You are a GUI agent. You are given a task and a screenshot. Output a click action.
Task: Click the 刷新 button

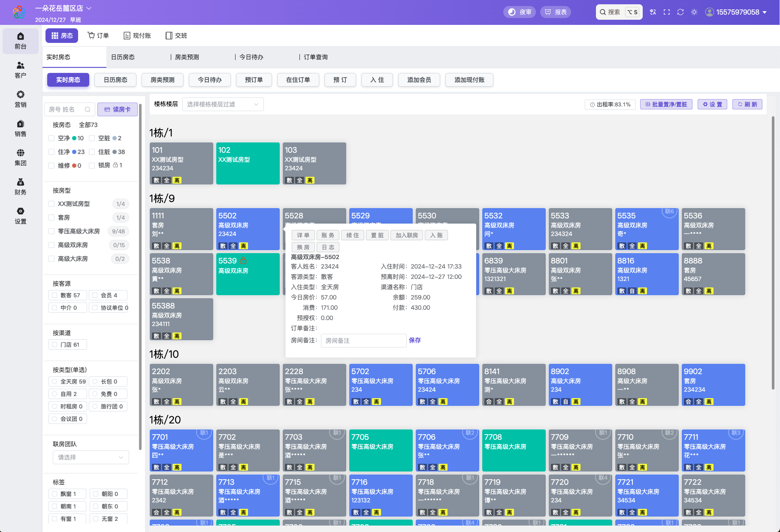pos(747,104)
